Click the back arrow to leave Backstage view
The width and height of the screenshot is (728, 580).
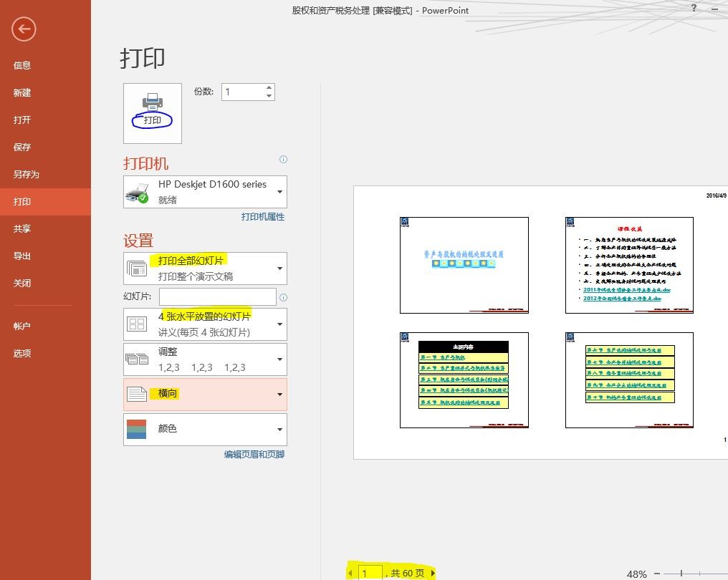tap(24, 29)
